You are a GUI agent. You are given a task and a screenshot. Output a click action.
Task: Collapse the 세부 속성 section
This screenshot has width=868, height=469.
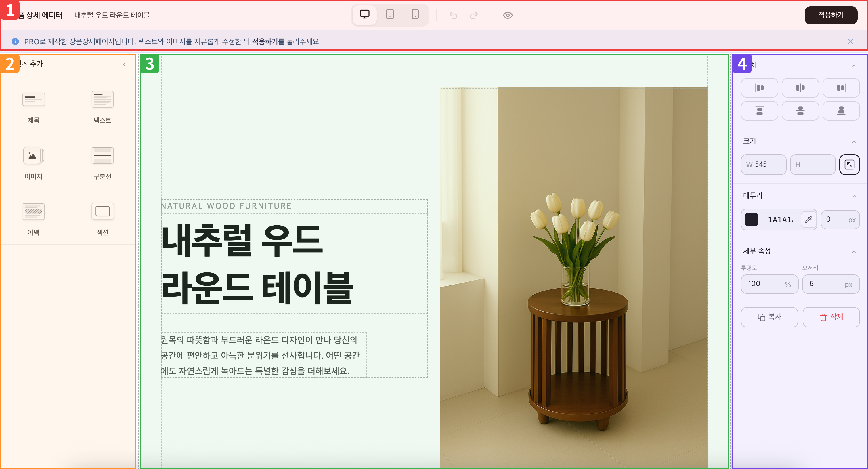(854, 252)
